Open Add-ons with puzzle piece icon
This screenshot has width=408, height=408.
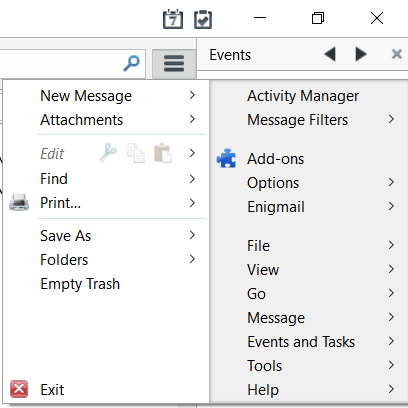[226, 158]
